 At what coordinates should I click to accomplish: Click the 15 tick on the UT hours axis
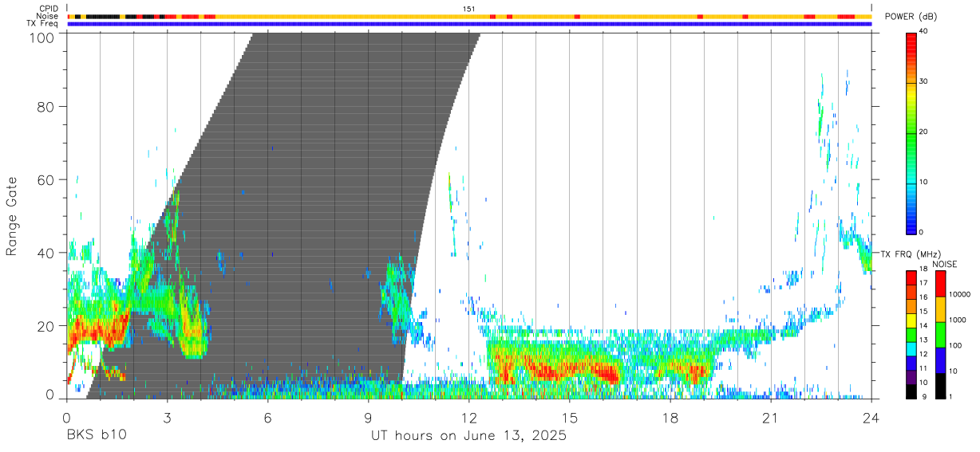(570, 419)
